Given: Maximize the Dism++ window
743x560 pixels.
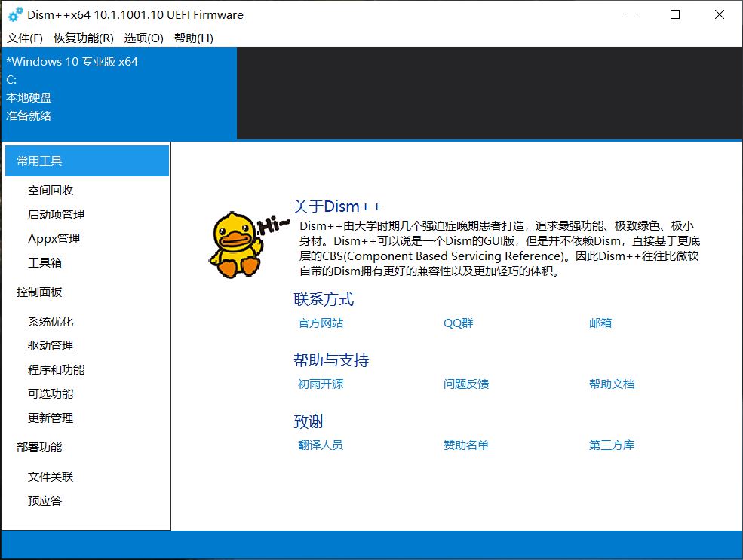Looking at the screenshot, I should point(675,14).
